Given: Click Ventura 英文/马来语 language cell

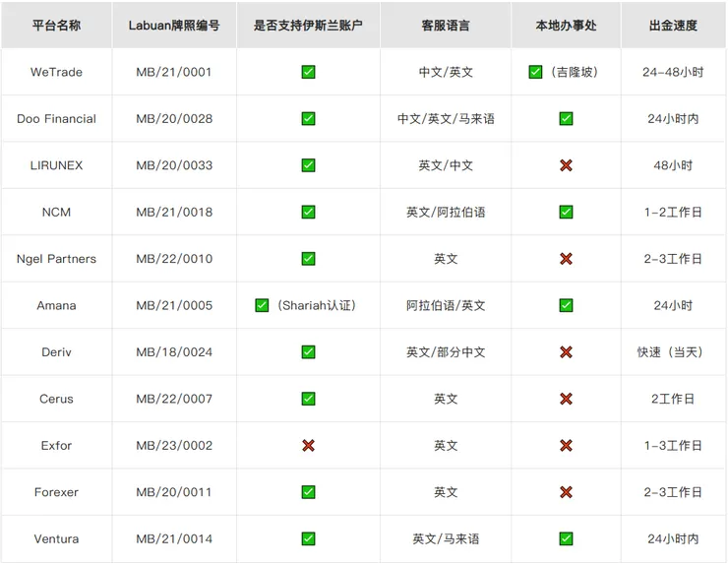Looking at the screenshot, I should (446, 539).
